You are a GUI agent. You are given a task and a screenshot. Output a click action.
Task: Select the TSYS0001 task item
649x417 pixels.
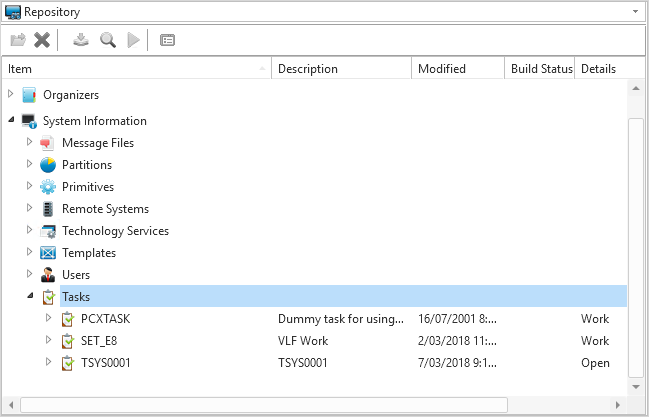point(106,363)
